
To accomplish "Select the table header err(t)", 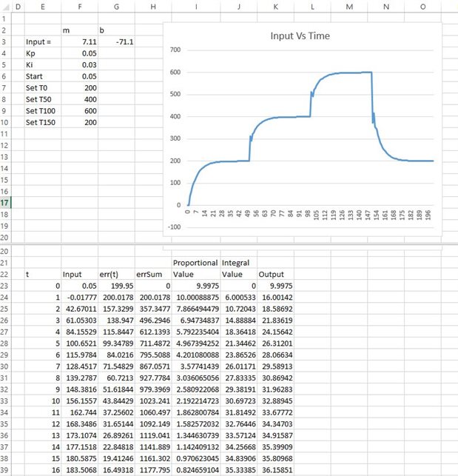I will click(x=116, y=274).
